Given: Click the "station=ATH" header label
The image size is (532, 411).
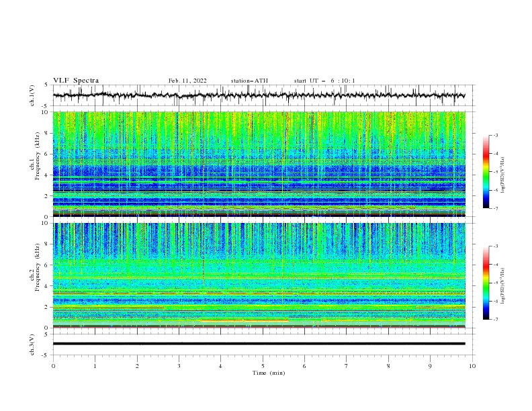Looking at the screenshot, I should pyautogui.click(x=249, y=81).
